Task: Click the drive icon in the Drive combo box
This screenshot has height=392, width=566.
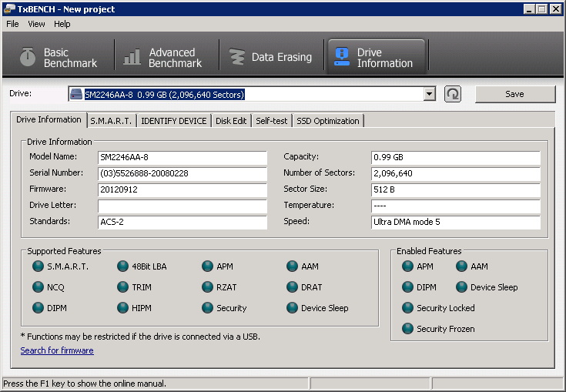Action: [76, 95]
